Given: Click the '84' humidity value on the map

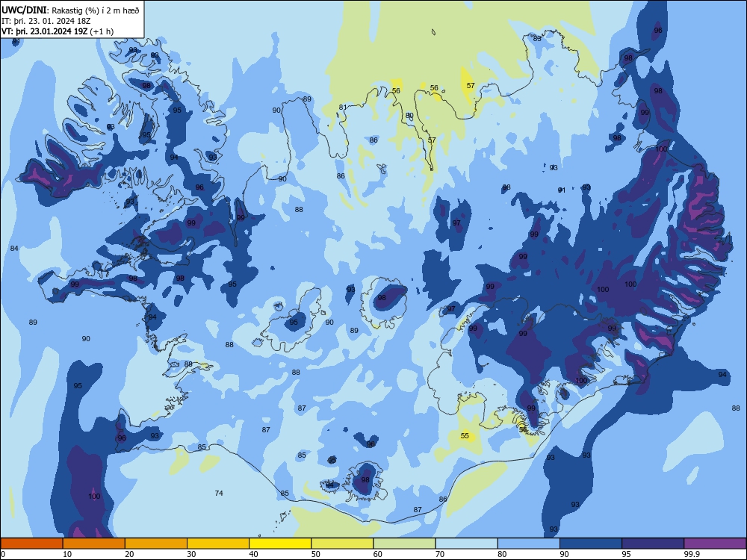Looking at the screenshot, I should [x=14, y=248].
